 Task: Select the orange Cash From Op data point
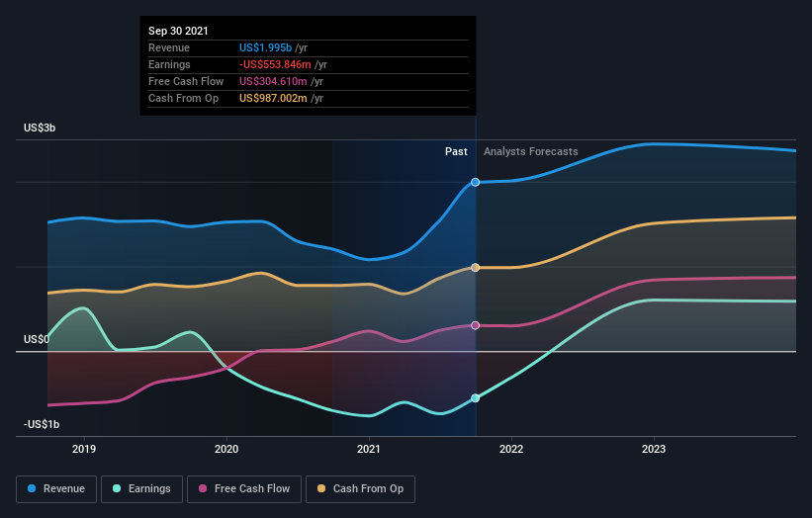[475, 268]
